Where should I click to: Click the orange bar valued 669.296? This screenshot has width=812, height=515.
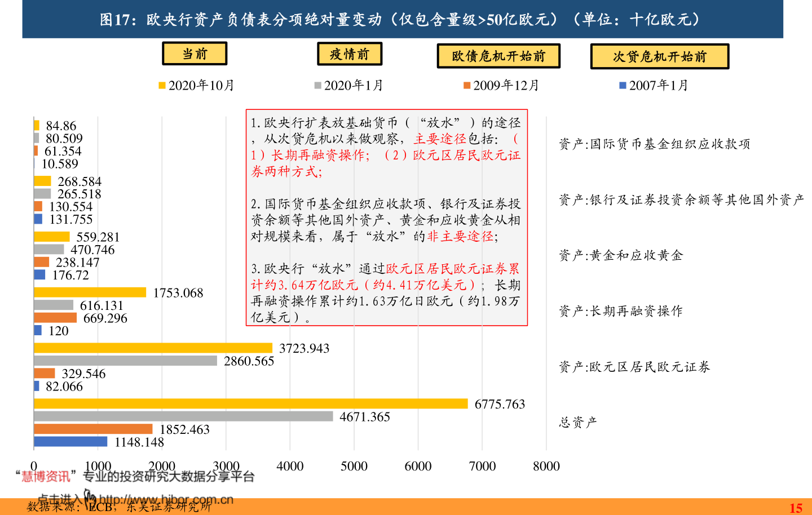coord(55,318)
